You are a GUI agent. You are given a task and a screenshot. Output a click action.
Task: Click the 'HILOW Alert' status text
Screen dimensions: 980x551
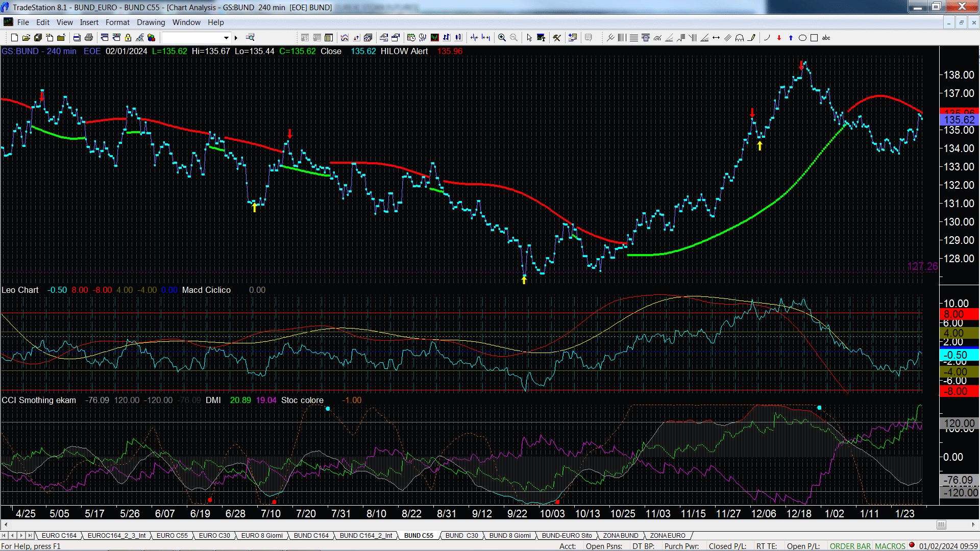[x=404, y=51]
